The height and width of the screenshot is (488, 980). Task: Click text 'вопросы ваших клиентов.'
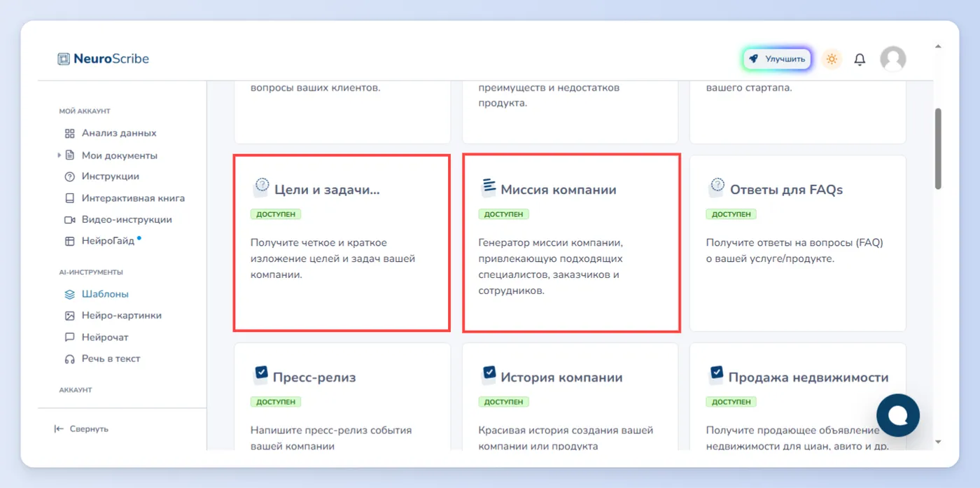[x=315, y=88]
